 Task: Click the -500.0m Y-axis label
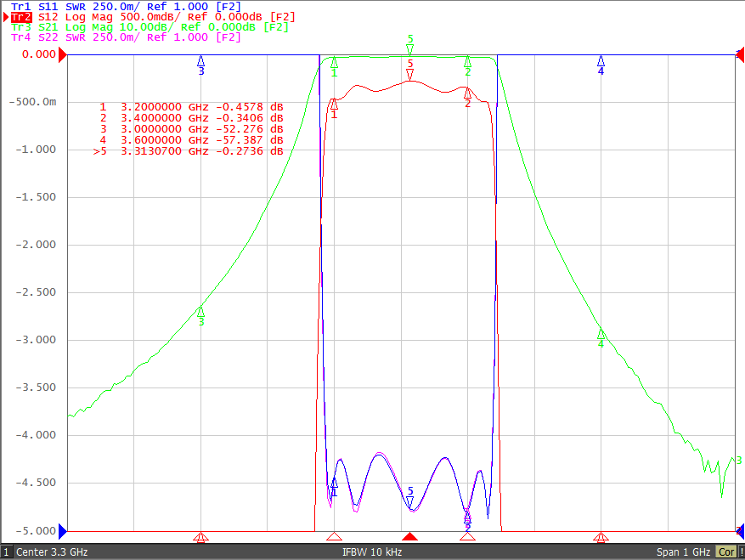tap(33, 102)
